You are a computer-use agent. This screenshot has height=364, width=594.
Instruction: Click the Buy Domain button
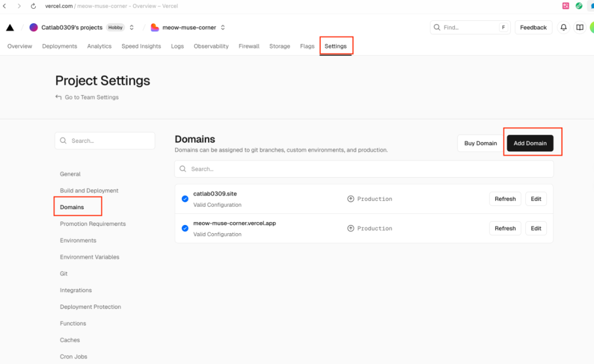(x=480, y=143)
